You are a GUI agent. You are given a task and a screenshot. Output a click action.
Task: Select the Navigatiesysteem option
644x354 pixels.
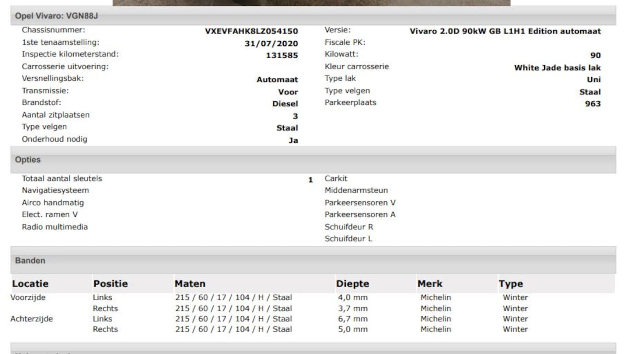(x=55, y=190)
